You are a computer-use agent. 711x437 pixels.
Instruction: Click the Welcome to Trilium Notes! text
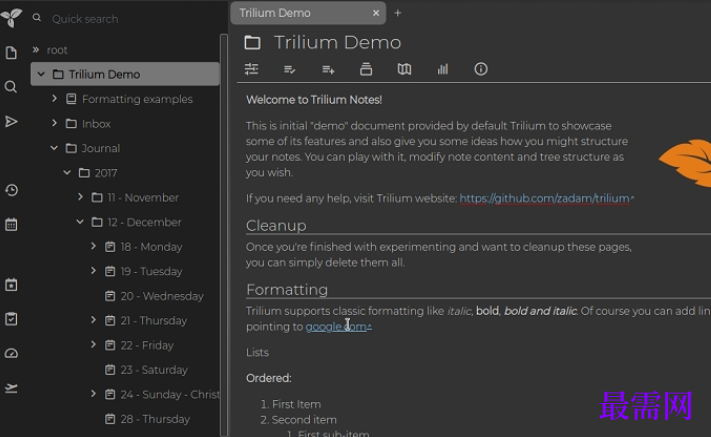point(314,100)
